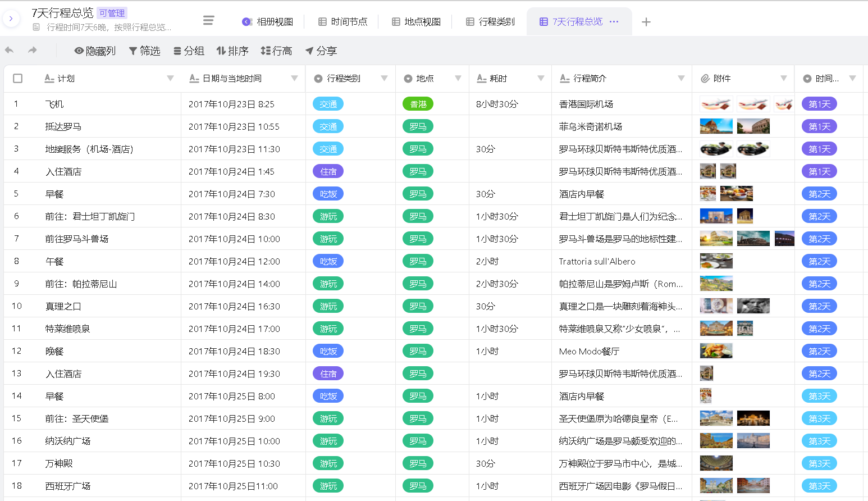
Task: Open the 筛选 filter option
Action: click(x=145, y=51)
